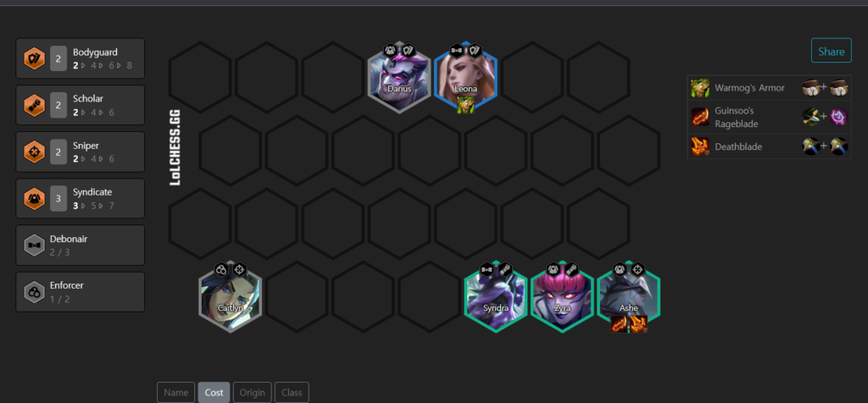Click the Guinsoo's Rageblade item icon in list
Viewport: 868px width, 403px height.
(699, 117)
